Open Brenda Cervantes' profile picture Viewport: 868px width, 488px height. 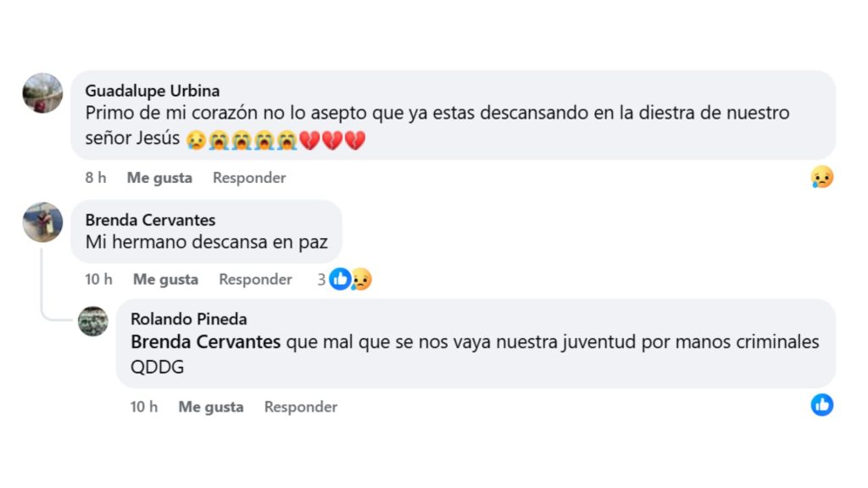(42, 223)
